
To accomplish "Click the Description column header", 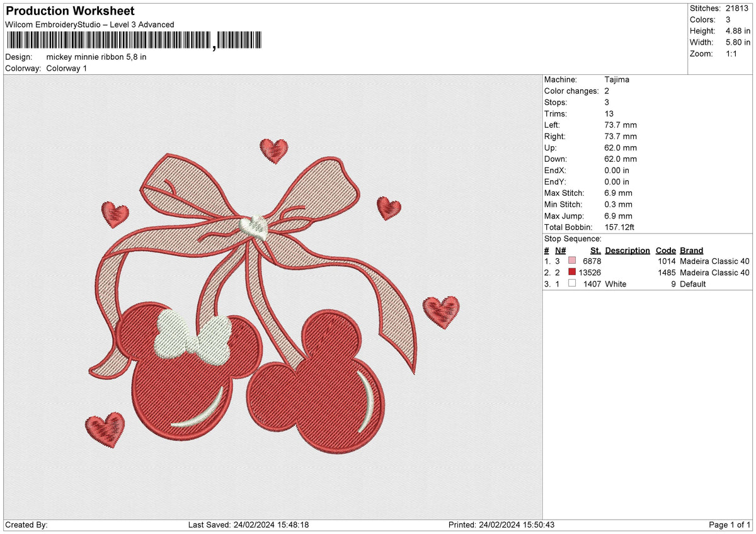I will tap(627, 250).
